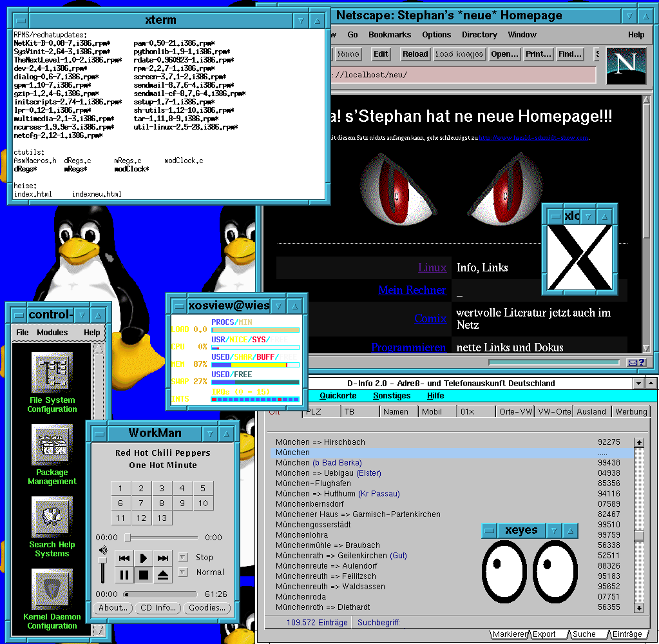Select track 7 in WorkMan

(141, 503)
